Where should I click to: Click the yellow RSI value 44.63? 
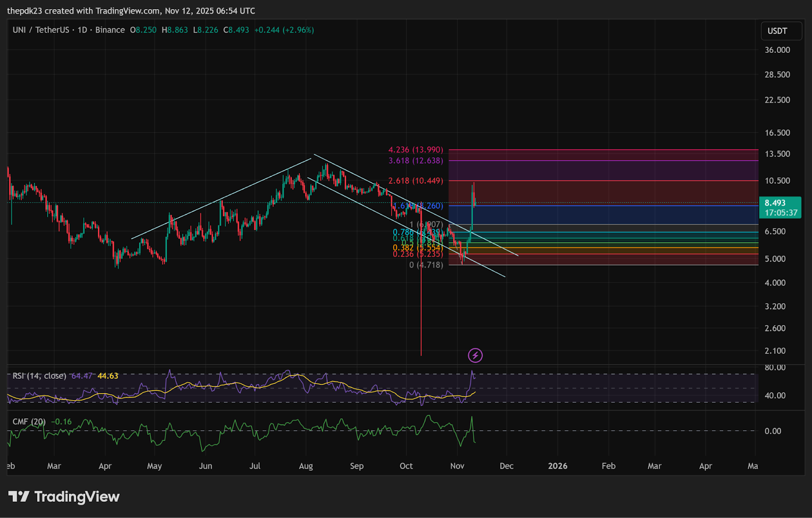coord(108,376)
